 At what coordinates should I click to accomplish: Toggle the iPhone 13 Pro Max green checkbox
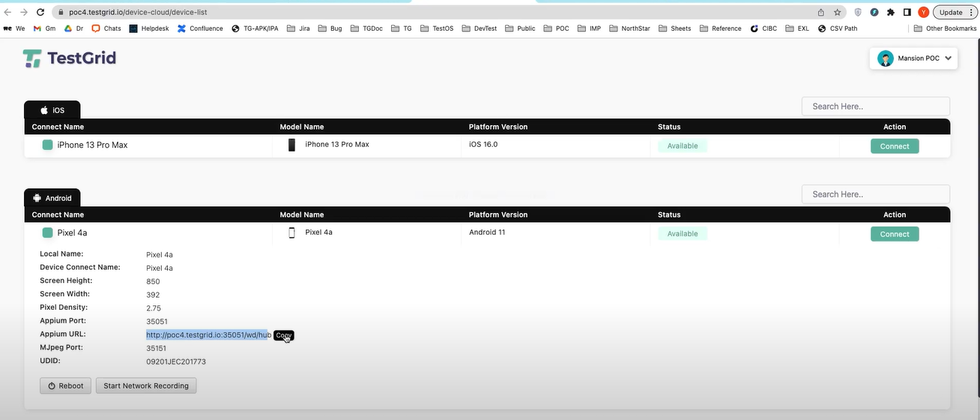47,145
